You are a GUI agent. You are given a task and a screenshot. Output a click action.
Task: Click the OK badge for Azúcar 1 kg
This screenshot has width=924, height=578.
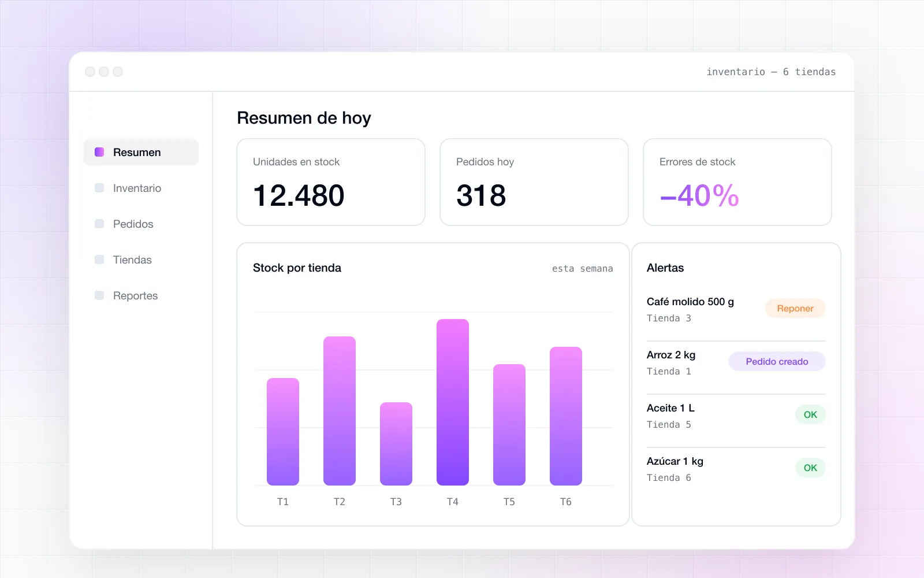click(810, 468)
